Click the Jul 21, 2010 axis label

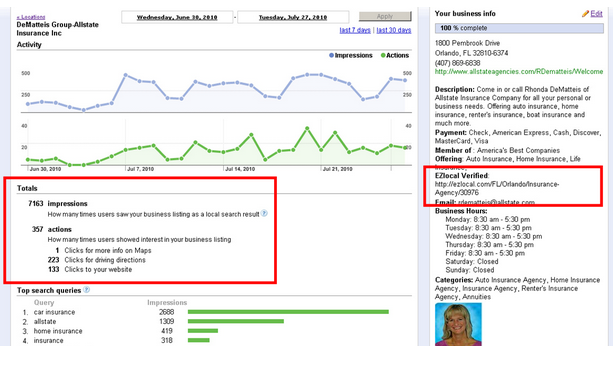[x=337, y=169]
